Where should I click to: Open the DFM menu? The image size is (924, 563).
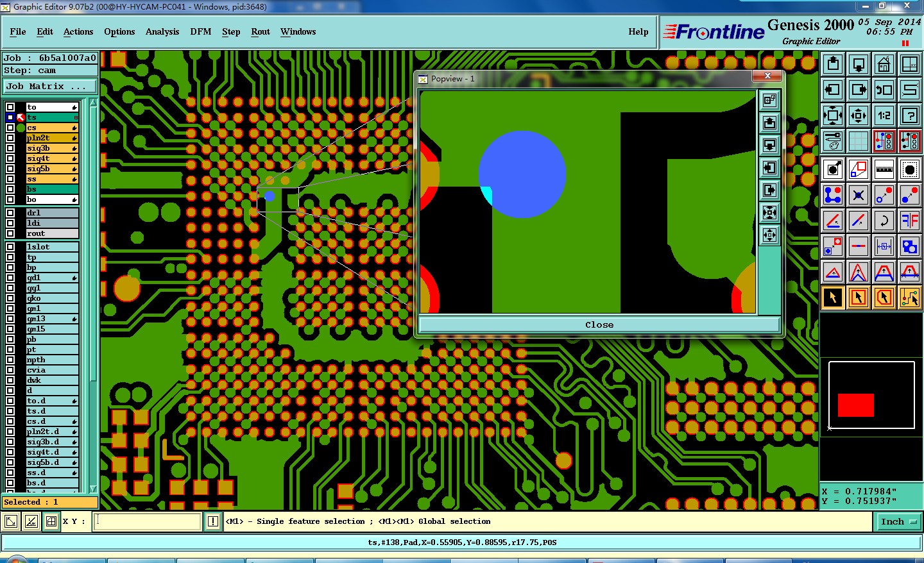[x=201, y=31]
